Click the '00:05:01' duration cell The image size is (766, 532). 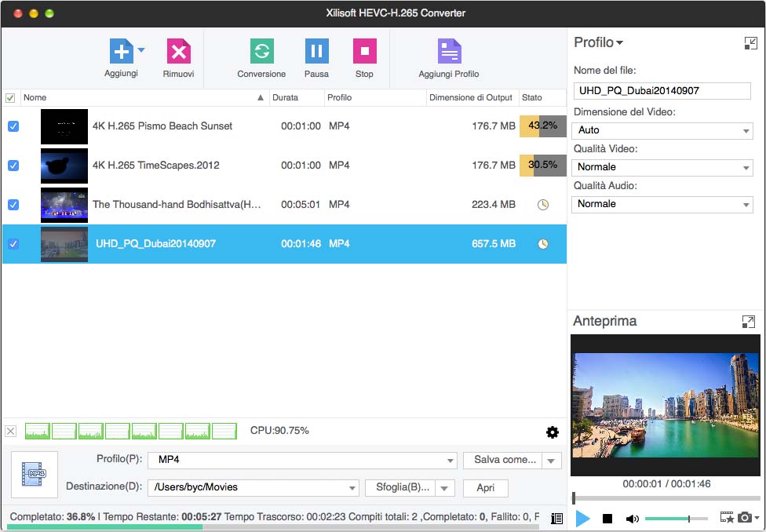point(301,205)
